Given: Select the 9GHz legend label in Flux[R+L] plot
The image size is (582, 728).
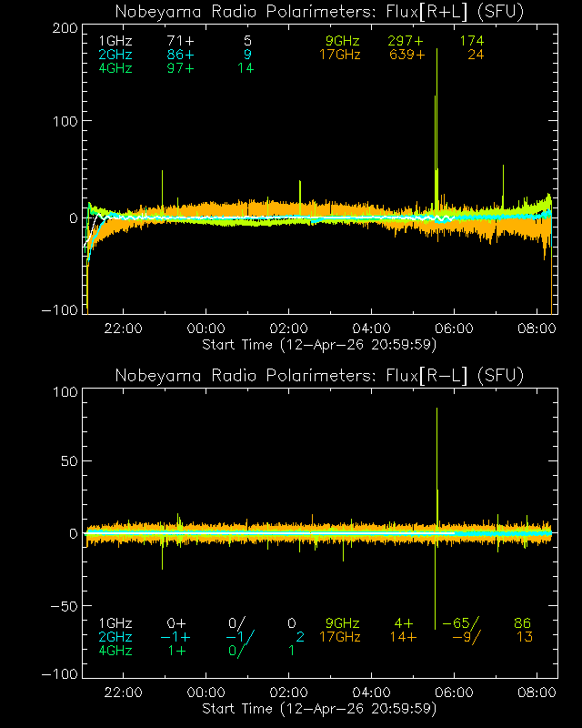Looking at the screenshot, I should 343,41.
